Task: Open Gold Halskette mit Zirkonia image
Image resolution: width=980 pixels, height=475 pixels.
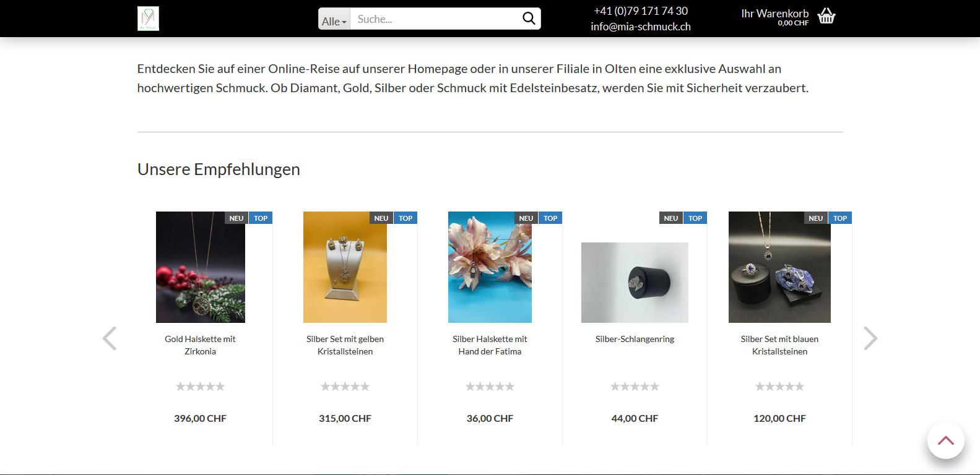Action: pyautogui.click(x=201, y=267)
